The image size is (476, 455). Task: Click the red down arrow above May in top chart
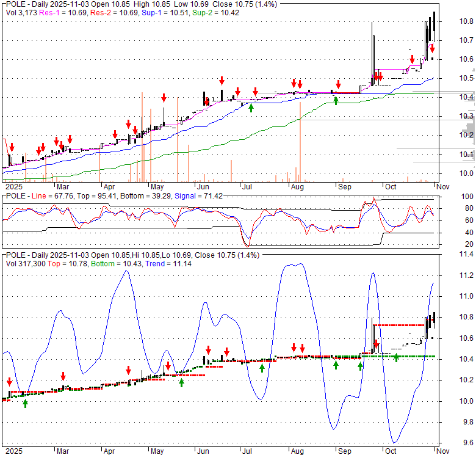point(164,98)
